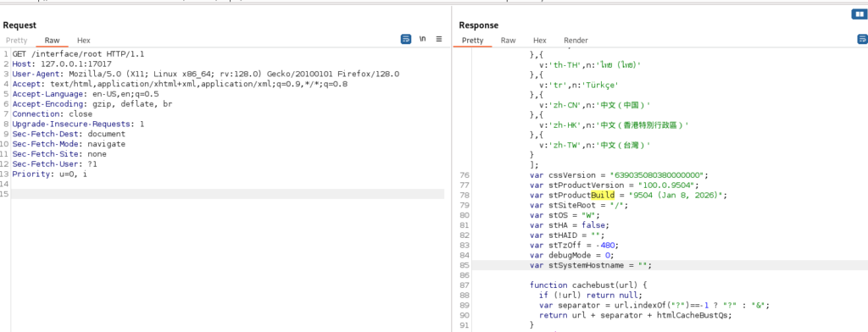Viewport: 868px width, 332px height.
Task: Click the var stHA = false line
Action: 569,224
